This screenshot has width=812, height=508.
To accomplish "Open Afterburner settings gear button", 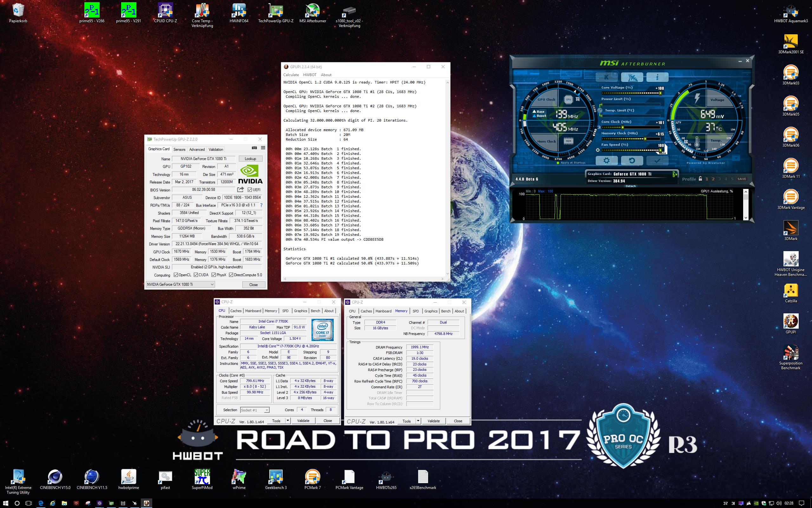I will click(606, 161).
